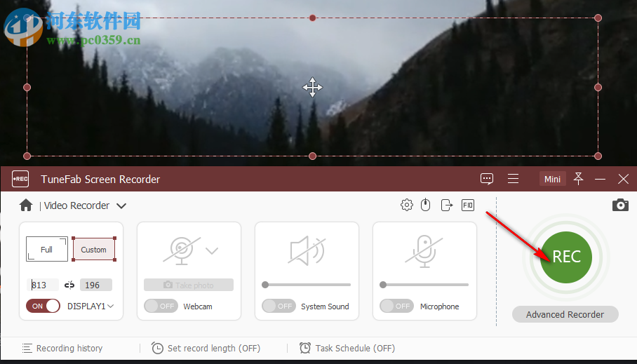The image size is (637, 364).
Task: Open the feedback chat bubble icon
Action: coord(487,179)
